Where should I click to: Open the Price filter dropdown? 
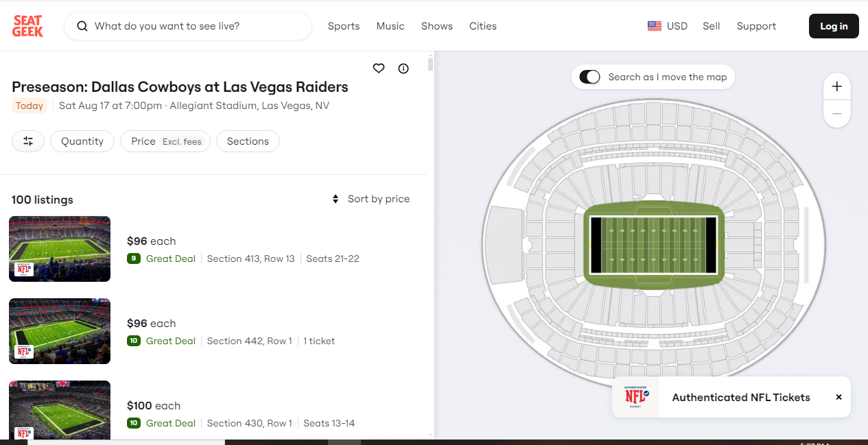pos(165,141)
